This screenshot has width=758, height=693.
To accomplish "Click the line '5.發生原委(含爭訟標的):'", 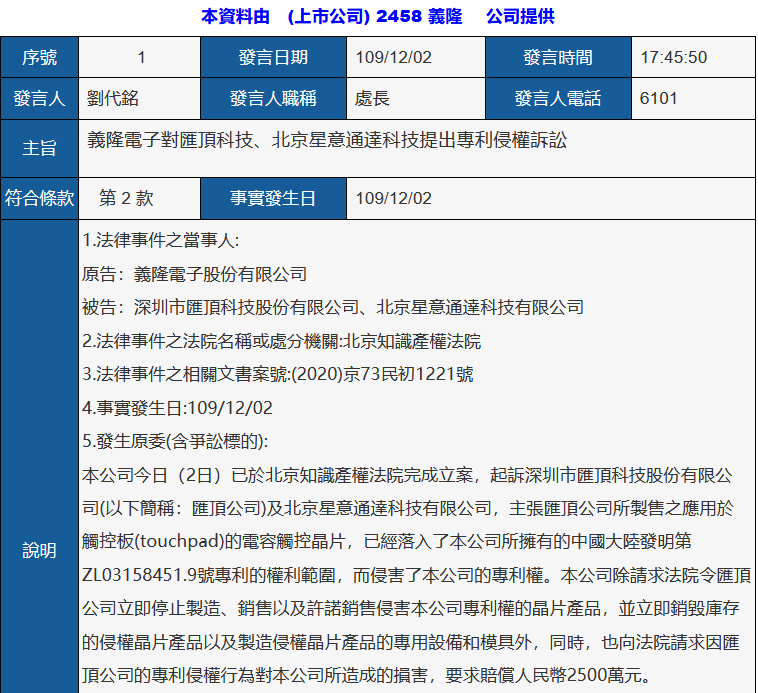I will pyautogui.click(x=175, y=442).
